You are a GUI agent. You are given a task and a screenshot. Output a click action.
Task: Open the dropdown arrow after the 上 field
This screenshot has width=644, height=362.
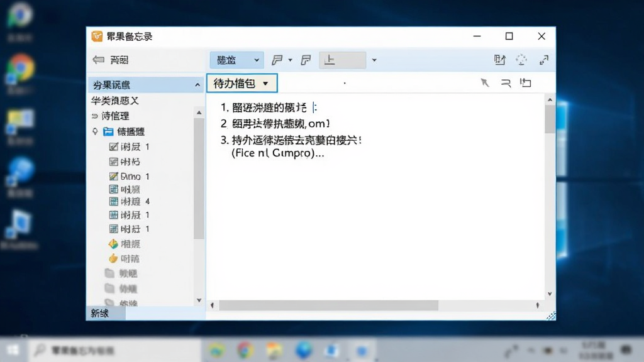(x=374, y=60)
